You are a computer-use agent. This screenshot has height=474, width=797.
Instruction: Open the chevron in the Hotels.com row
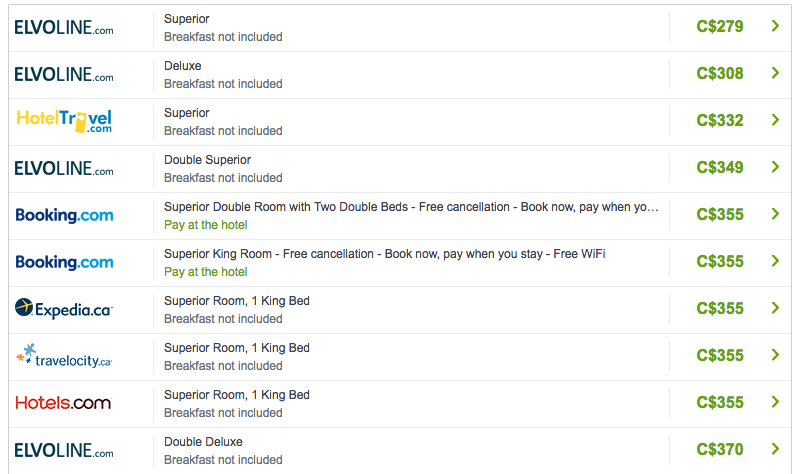point(775,402)
